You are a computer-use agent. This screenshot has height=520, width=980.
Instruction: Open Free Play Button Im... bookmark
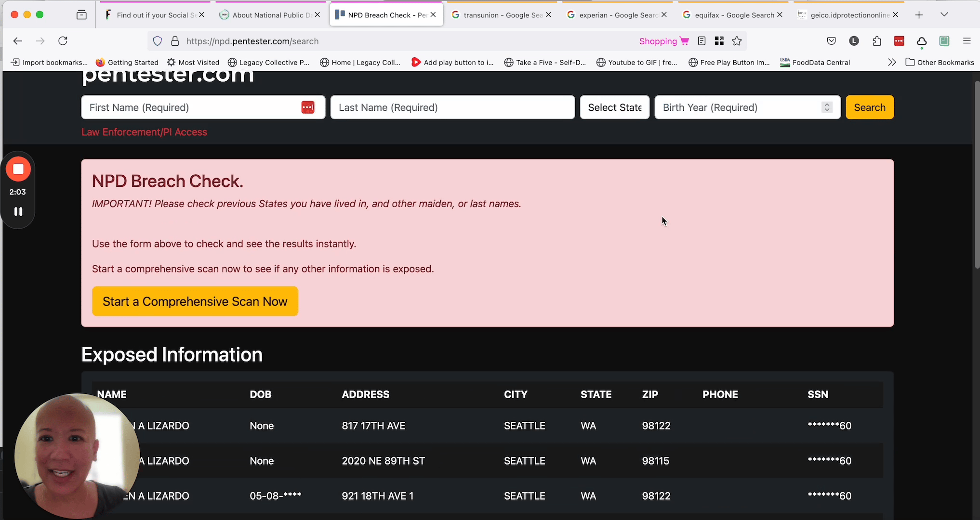click(729, 62)
